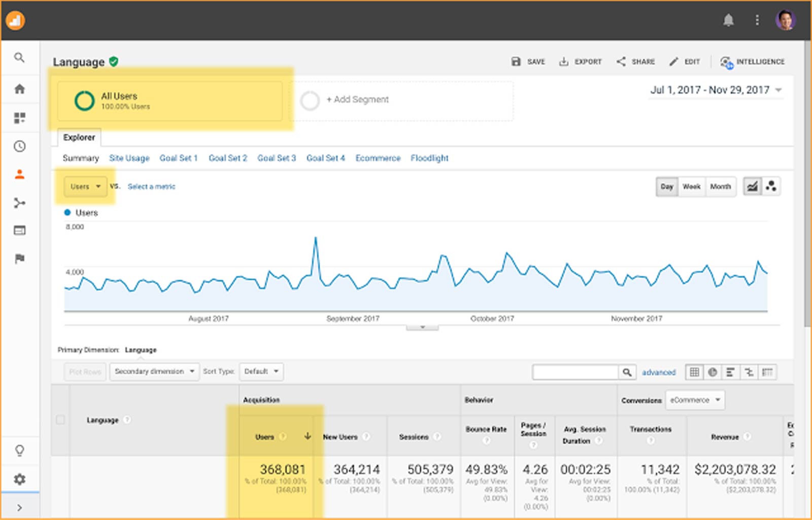
Task: Click the notifications bell icon
Action: (x=728, y=20)
